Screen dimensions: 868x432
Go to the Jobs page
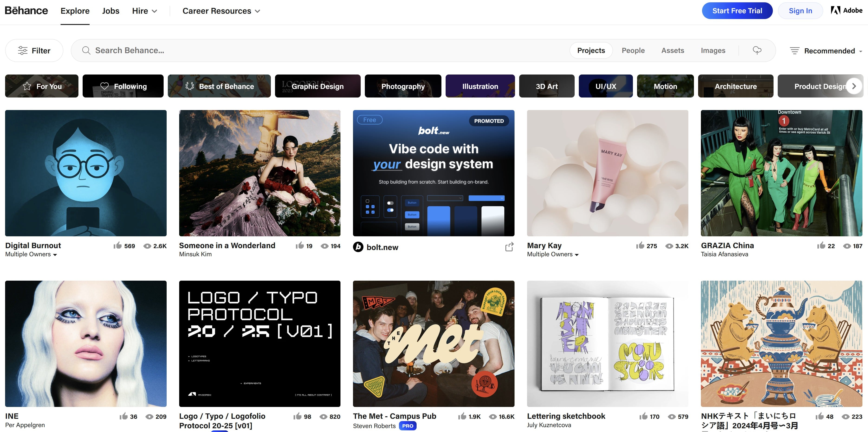click(x=110, y=11)
